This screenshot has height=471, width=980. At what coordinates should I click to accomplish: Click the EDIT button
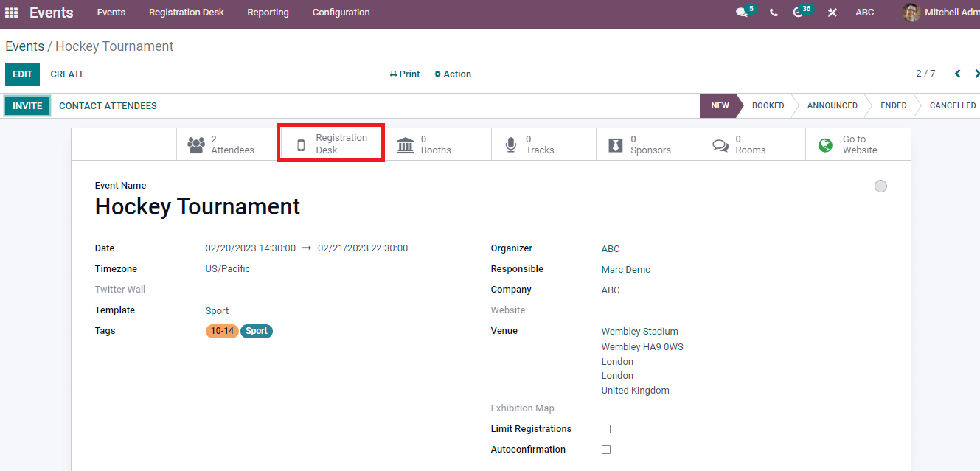[x=23, y=74]
